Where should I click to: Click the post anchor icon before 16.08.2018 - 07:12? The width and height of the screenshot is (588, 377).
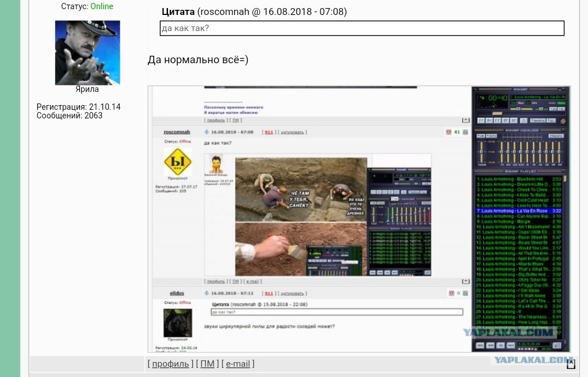click(x=206, y=293)
